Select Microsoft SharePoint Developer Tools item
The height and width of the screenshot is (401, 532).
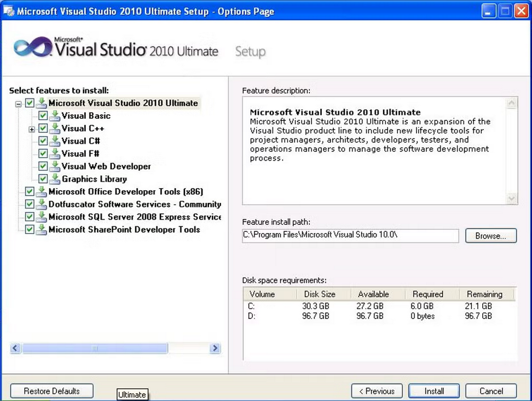coord(124,229)
